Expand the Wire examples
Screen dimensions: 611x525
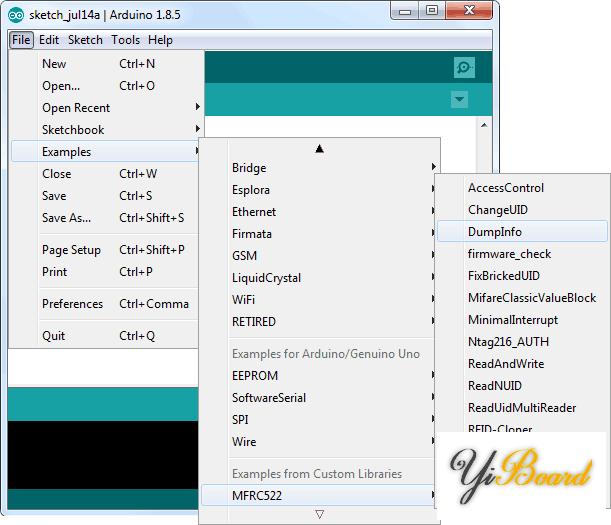pyautogui.click(x=320, y=442)
